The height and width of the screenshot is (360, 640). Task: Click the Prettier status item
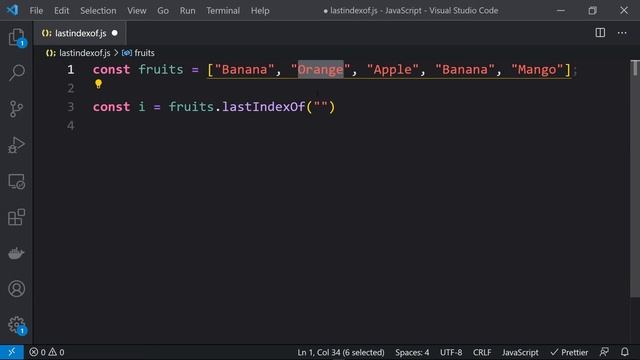tap(569, 352)
